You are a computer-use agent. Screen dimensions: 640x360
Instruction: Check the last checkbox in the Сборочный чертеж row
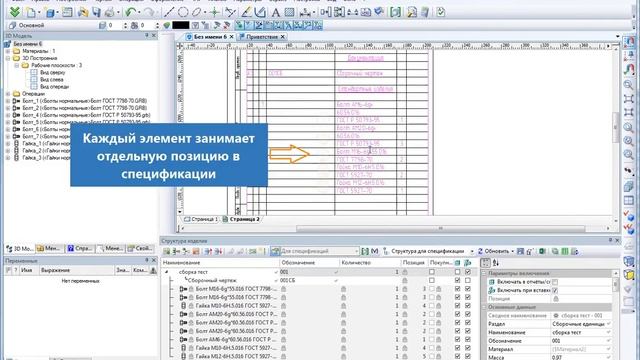coord(468,280)
